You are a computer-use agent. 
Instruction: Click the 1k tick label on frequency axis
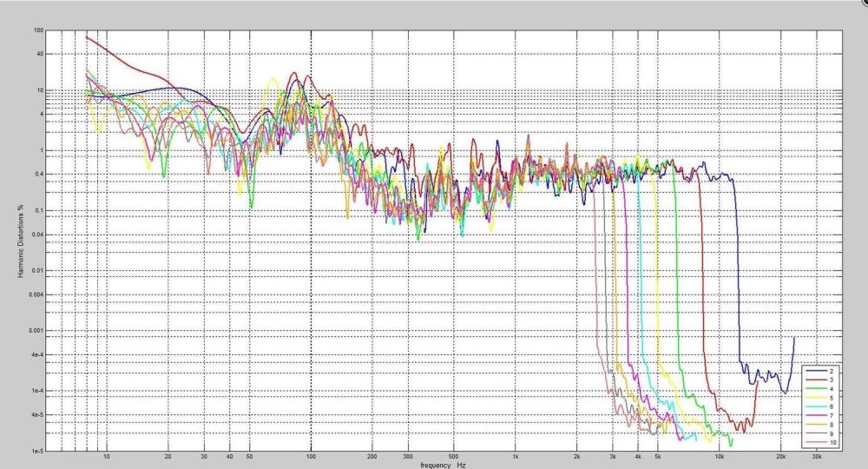pyautogui.click(x=515, y=456)
